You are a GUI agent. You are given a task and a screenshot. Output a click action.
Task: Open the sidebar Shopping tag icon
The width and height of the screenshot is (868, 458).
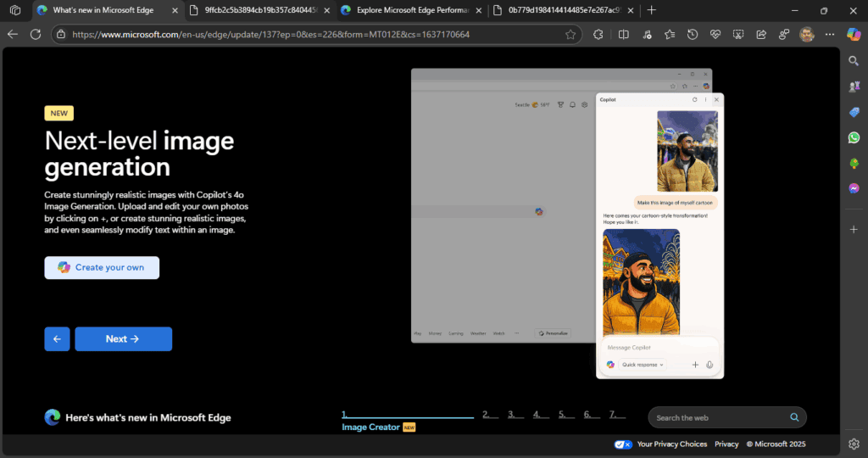854,112
